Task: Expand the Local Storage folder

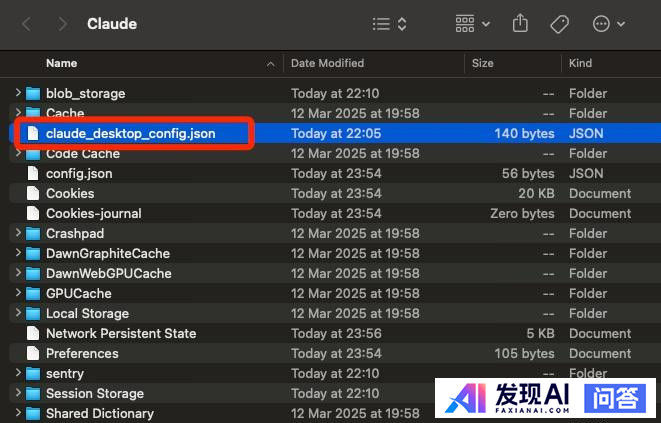Action: pyautogui.click(x=18, y=313)
